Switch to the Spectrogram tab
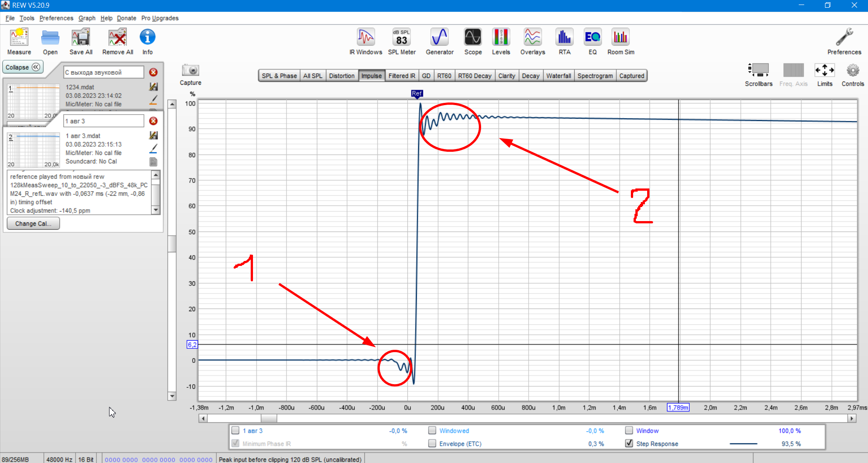The image size is (868, 463). pos(595,76)
